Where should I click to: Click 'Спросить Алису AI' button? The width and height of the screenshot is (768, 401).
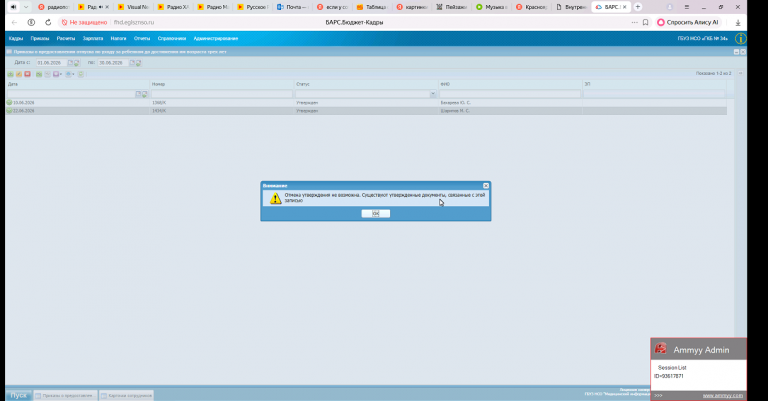[688, 23]
